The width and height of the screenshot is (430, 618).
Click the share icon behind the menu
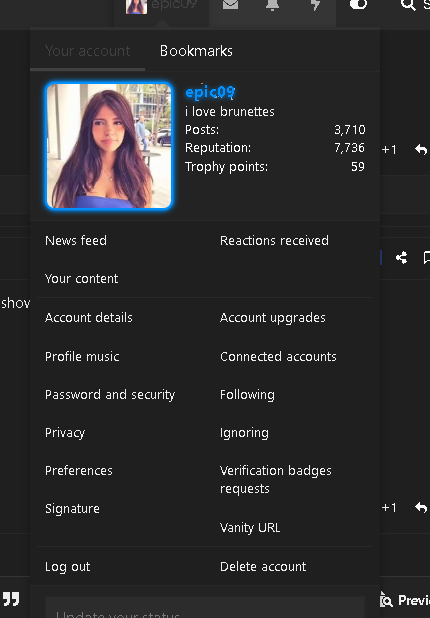point(402,258)
